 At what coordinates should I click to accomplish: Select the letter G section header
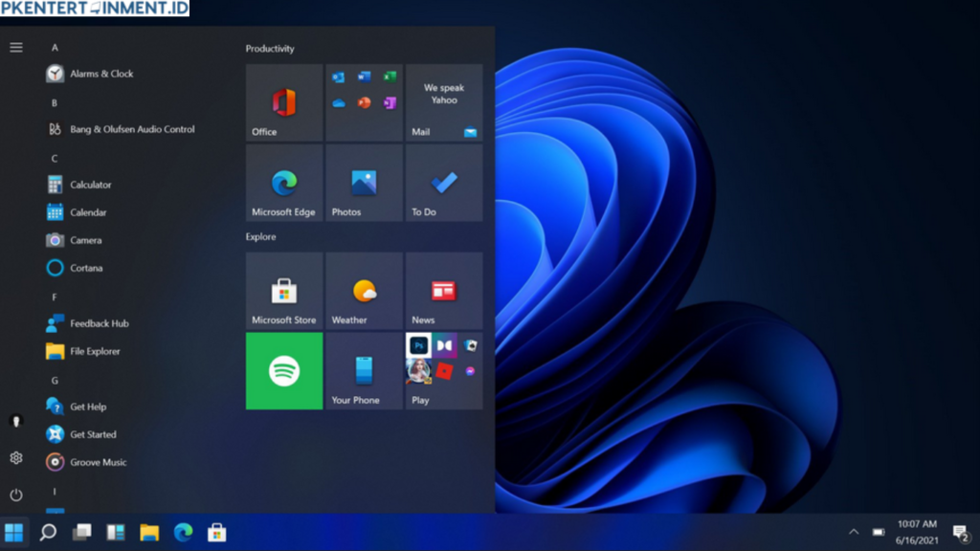(55, 379)
